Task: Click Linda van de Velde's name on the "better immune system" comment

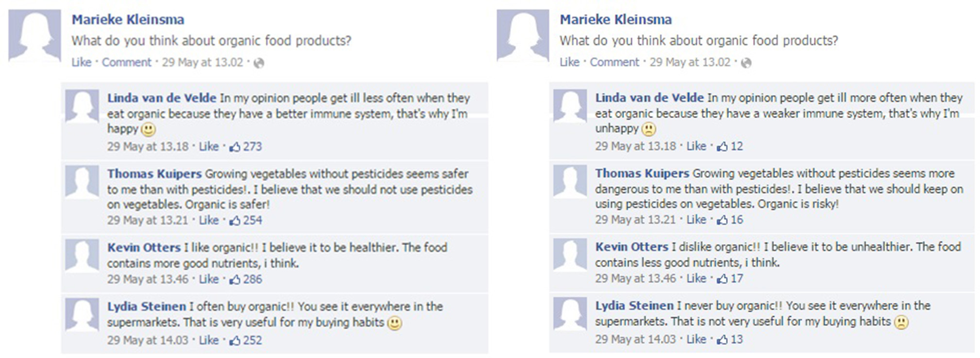Action: (x=162, y=98)
